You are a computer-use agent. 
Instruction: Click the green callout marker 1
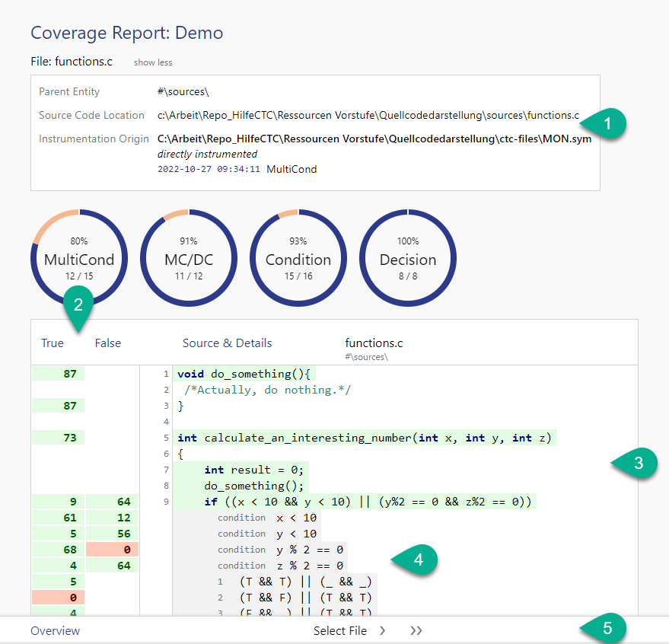point(607,123)
